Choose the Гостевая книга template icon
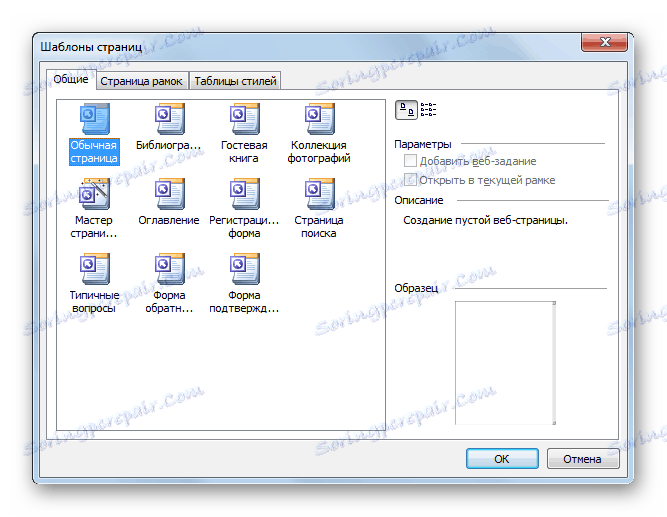Image resolution: width=667 pixels, height=517 pixels. coord(244,119)
